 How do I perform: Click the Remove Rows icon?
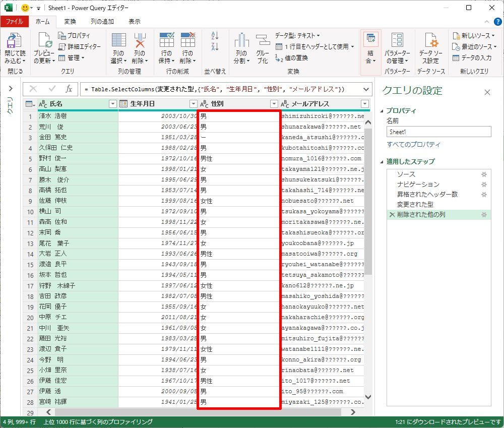[187, 41]
